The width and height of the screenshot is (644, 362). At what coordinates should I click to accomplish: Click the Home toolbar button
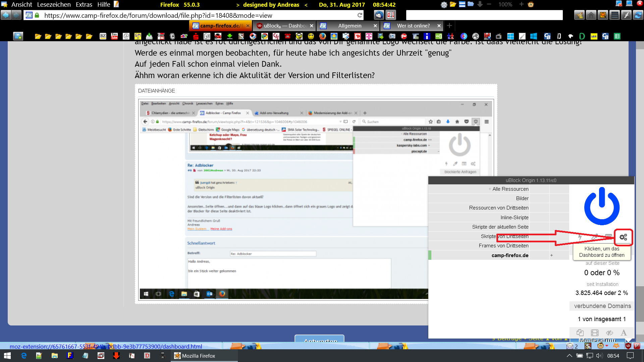pos(591,15)
